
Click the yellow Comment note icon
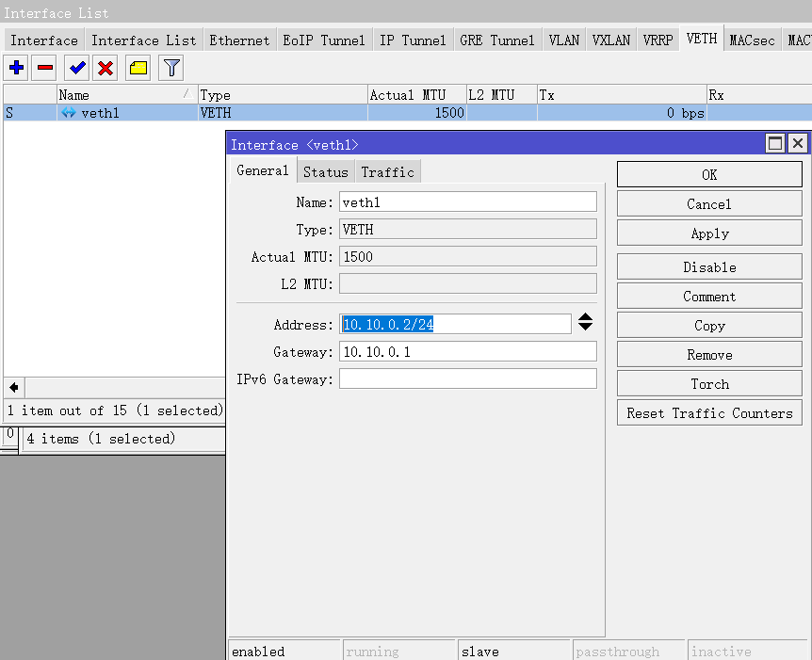[138, 68]
